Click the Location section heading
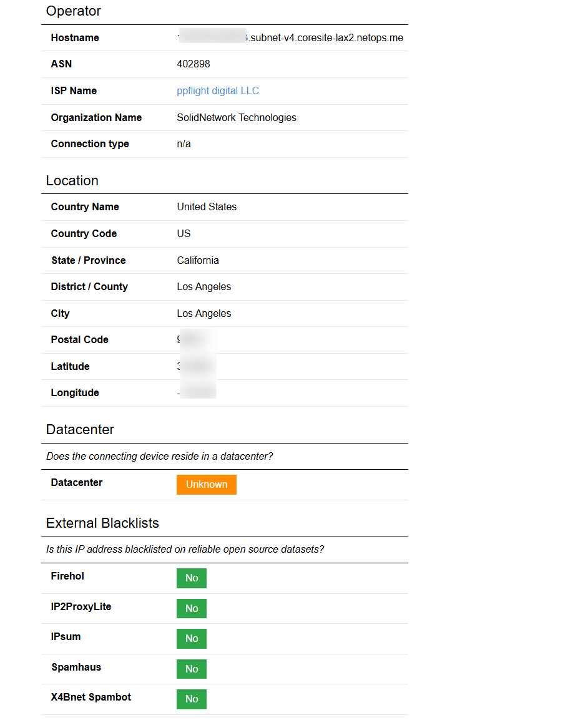573x728 pixels. 72,181
